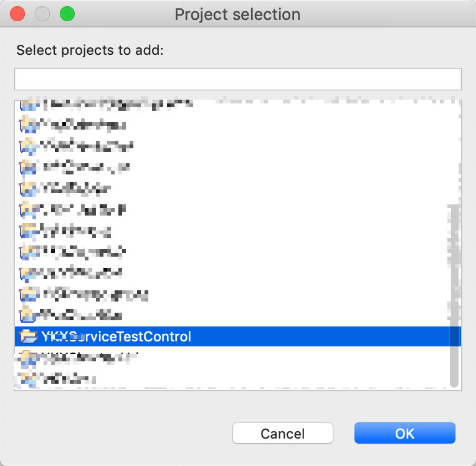The width and height of the screenshot is (476, 466).
Task: Confirm selection with the OK button
Action: [x=404, y=434]
